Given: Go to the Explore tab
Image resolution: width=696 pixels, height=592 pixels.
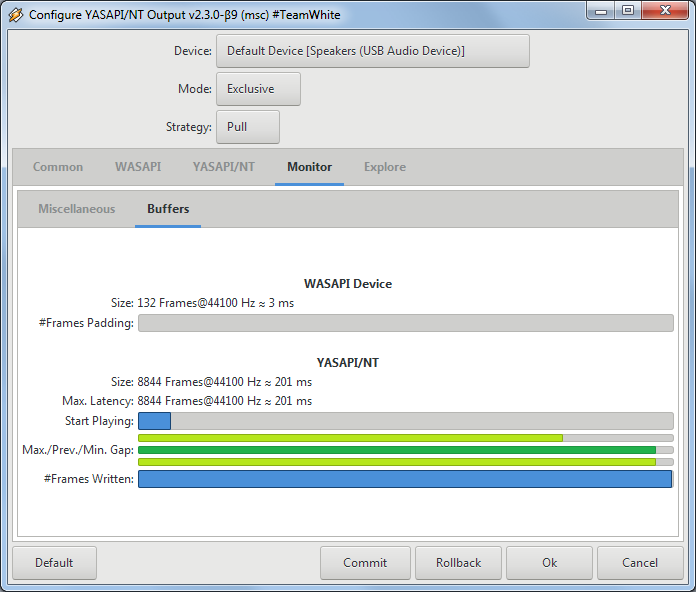Looking at the screenshot, I should 384,167.
